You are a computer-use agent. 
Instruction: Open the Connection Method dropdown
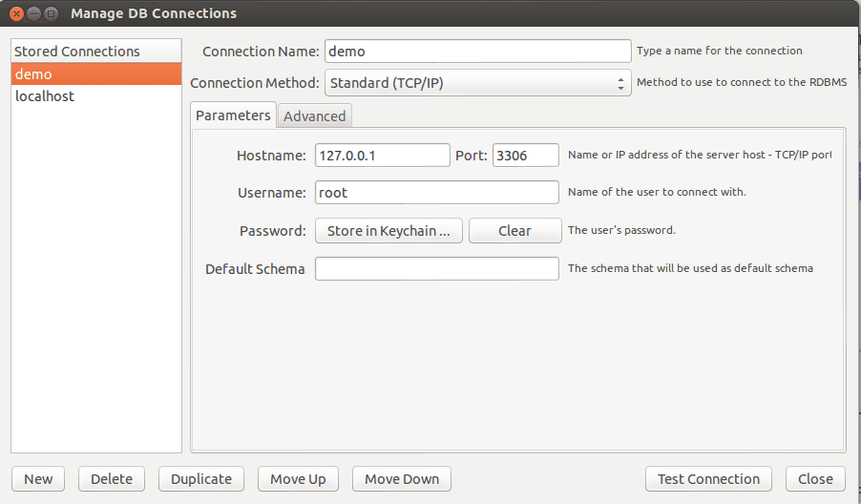pyautogui.click(x=477, y=82)
